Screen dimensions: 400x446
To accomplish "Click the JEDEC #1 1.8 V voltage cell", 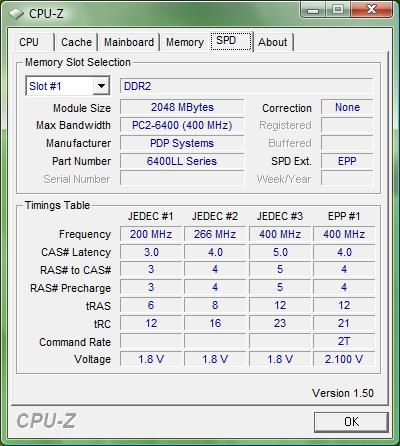I will pyautogui.click(x=151, y=359).
